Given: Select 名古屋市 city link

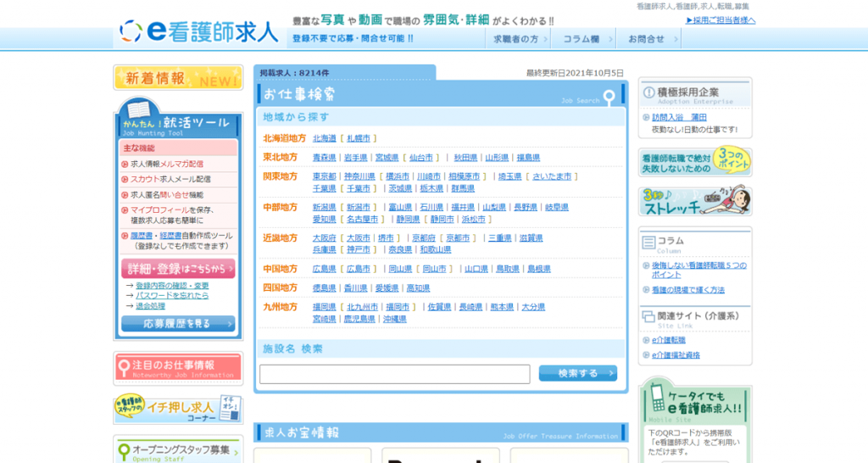Looking at the screenshot, I should (362, 220).
